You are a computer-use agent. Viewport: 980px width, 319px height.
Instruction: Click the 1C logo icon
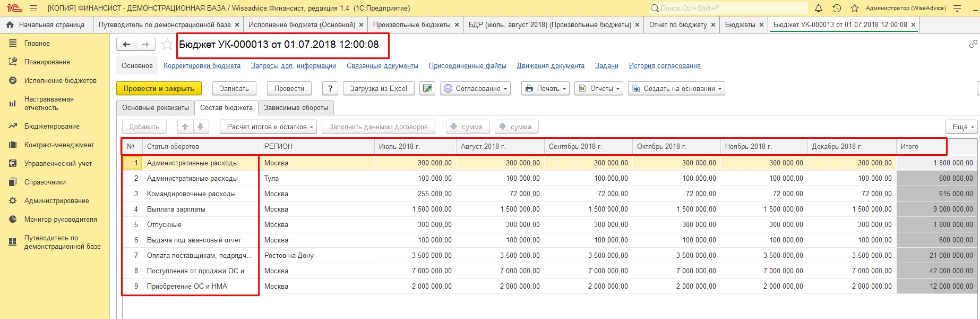[14, 8]
